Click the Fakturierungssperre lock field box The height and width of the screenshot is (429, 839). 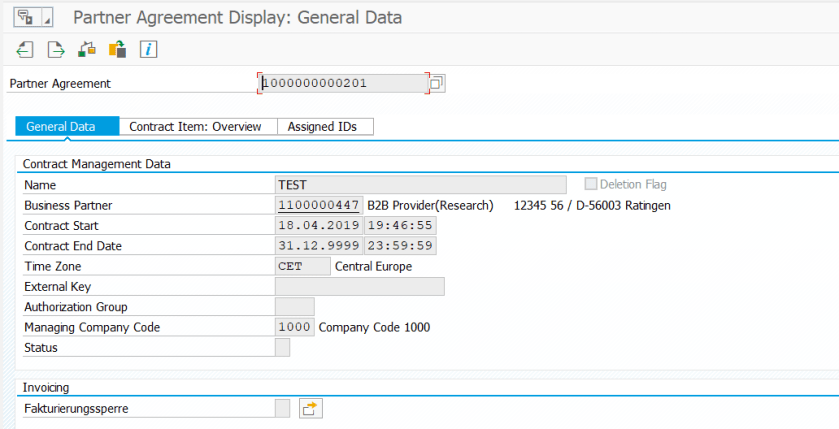282,408
